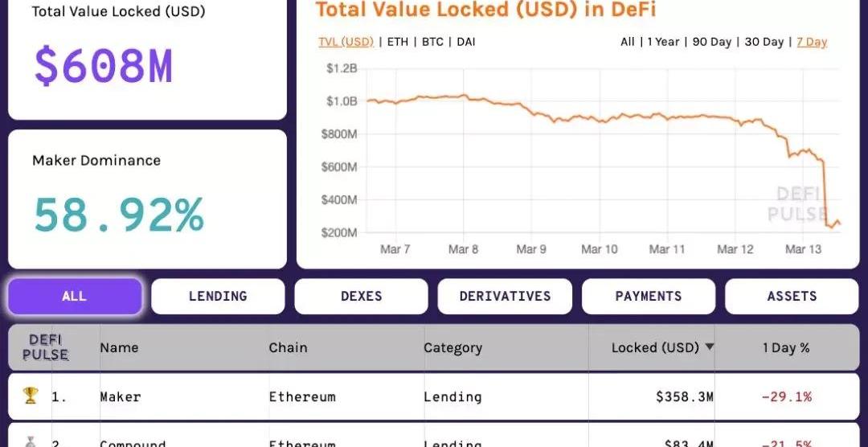Set chart range to 90 Day
This screenshot has height=447, width=868.
pyautogui.click(x=712, y=42)
